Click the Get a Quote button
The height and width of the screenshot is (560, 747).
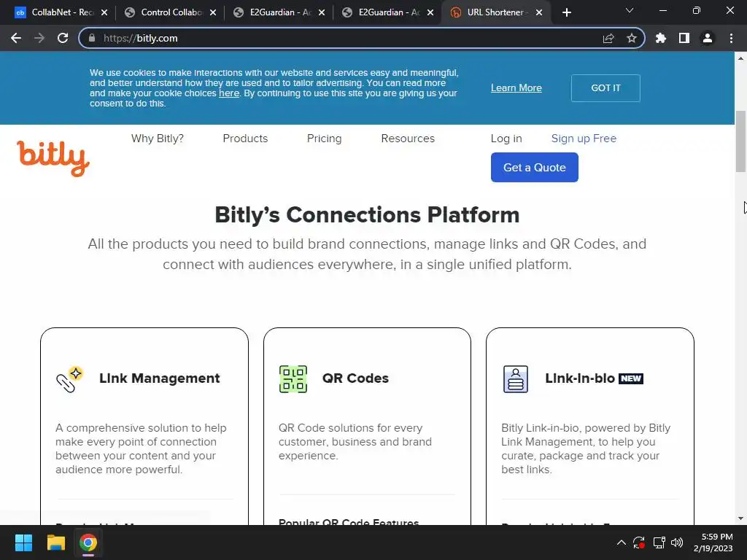[535, 167]
